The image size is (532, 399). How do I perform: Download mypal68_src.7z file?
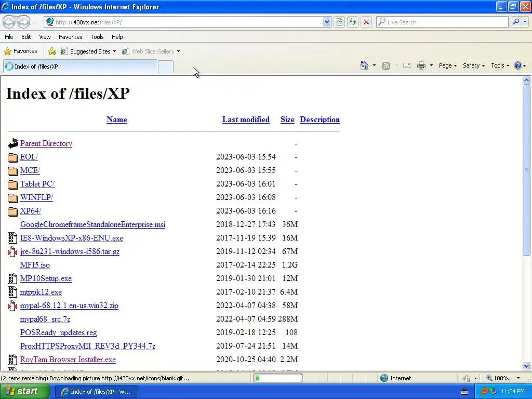pos(45,319)
